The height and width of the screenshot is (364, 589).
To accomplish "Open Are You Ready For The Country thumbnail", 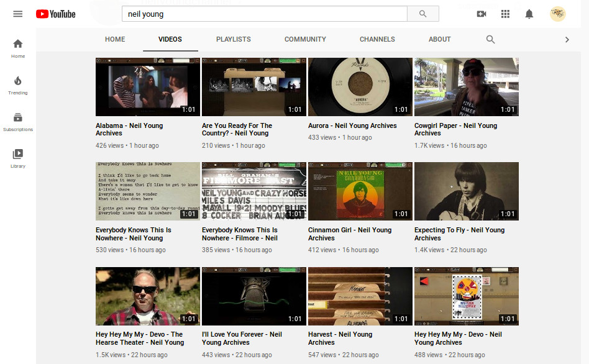I will coord(254,87).
